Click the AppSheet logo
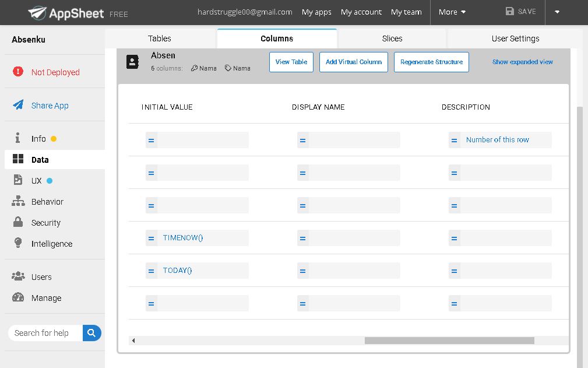 (66, 12)
